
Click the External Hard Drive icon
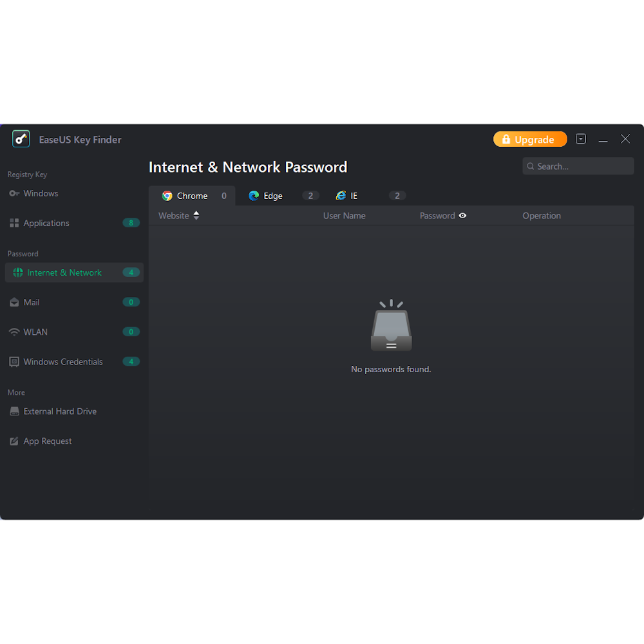pos(14,411)
